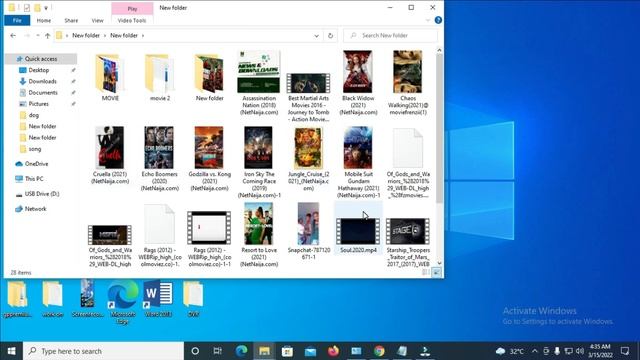
Task: Select the Chaos Walking(2021) video file
Action: [408, 82]
